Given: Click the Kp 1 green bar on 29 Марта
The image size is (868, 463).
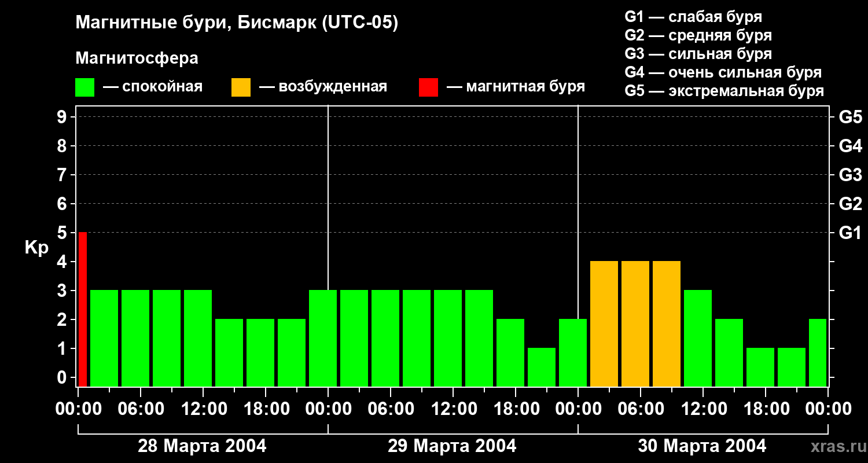Looking at the screenshot, I should pyautogui.click(x=542, y=367).
